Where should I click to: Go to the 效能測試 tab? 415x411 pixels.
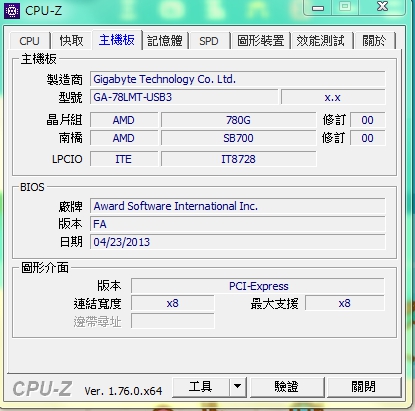(x=321, y=41)
